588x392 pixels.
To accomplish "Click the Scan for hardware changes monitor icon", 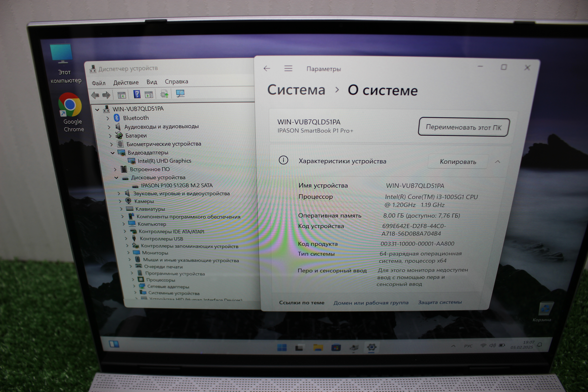I will pyautogui.click(x=180, y=94).
